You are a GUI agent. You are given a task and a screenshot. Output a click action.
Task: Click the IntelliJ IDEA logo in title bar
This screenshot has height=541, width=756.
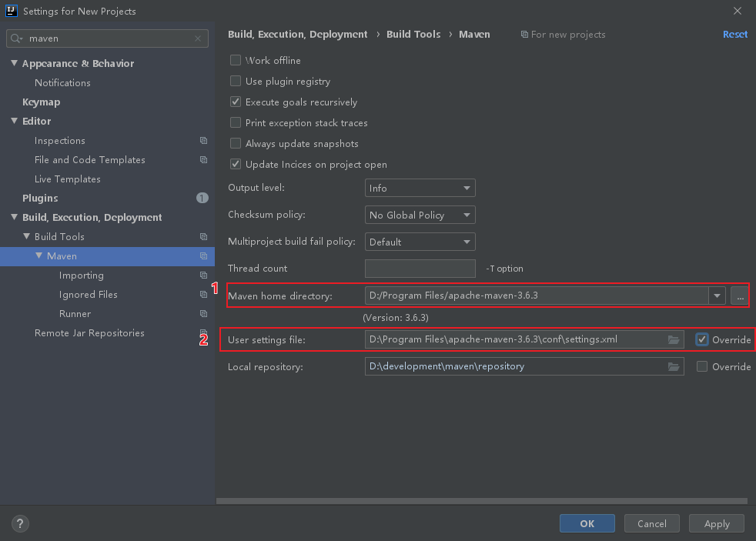coord(11,11)
